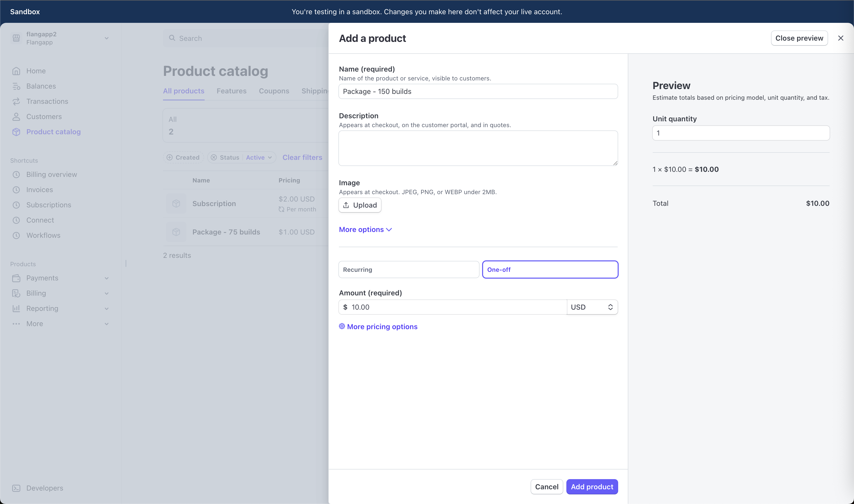Screen dimensions: 854x504
Task: Click the upload arrow icon on Upload button
Action: pyautogui.click(x=346, y=205)
